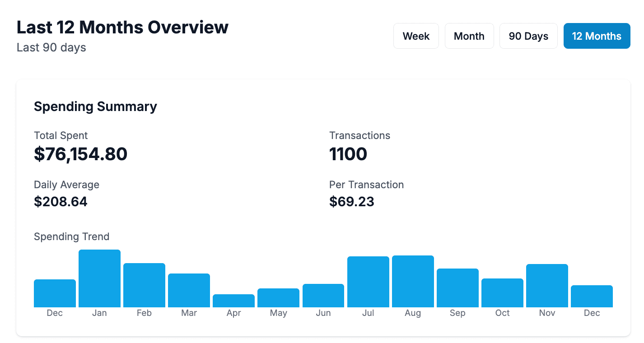Click the Aug bar in Spending Trend

(413, 281)
